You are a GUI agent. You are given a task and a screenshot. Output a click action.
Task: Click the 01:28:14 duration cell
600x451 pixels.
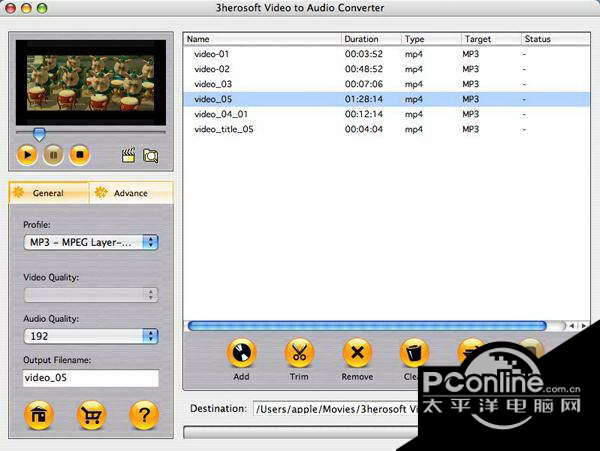pyautogui.click(x=364, y=99)
